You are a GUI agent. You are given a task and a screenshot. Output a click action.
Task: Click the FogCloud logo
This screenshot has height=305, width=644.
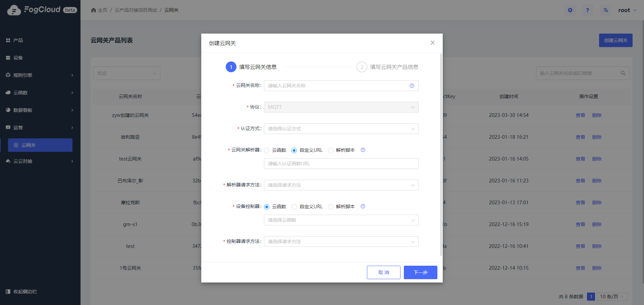pos(42,10)
